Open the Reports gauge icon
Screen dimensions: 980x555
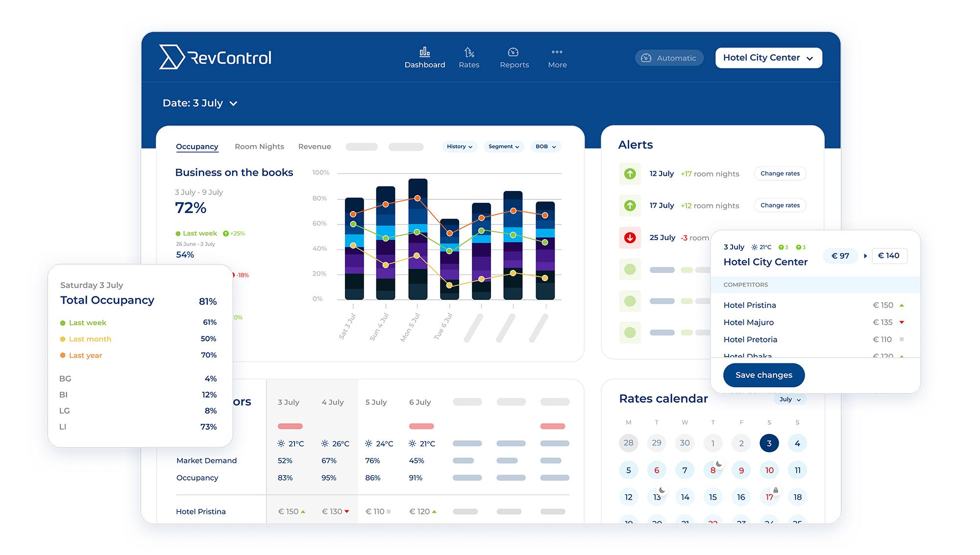[x=513, y=52]
